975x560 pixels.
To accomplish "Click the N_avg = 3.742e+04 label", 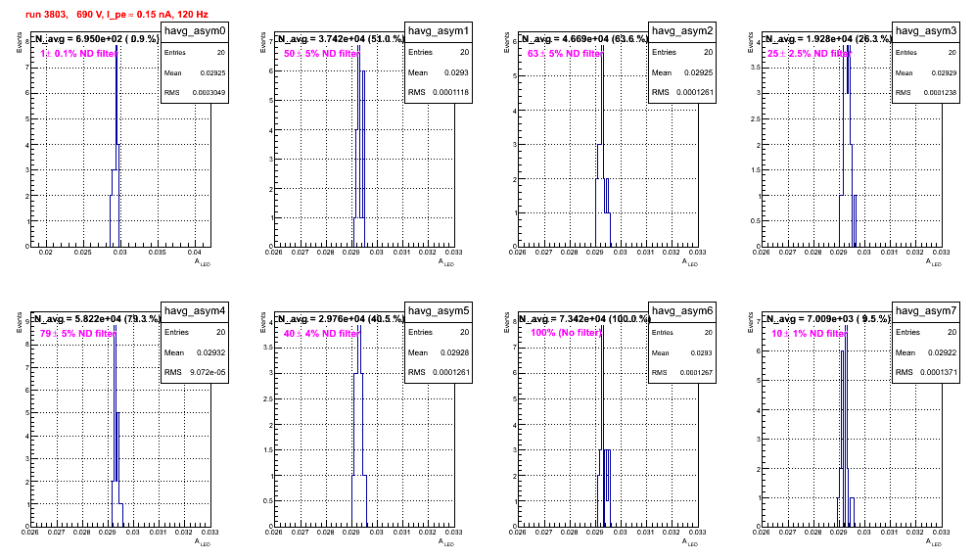I will [340, 39].
